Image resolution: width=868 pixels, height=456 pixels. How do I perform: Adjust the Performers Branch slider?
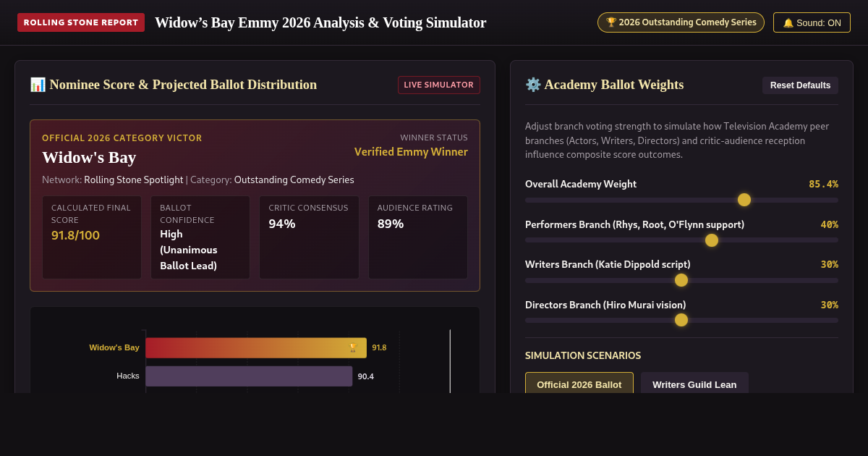(681, 240)
